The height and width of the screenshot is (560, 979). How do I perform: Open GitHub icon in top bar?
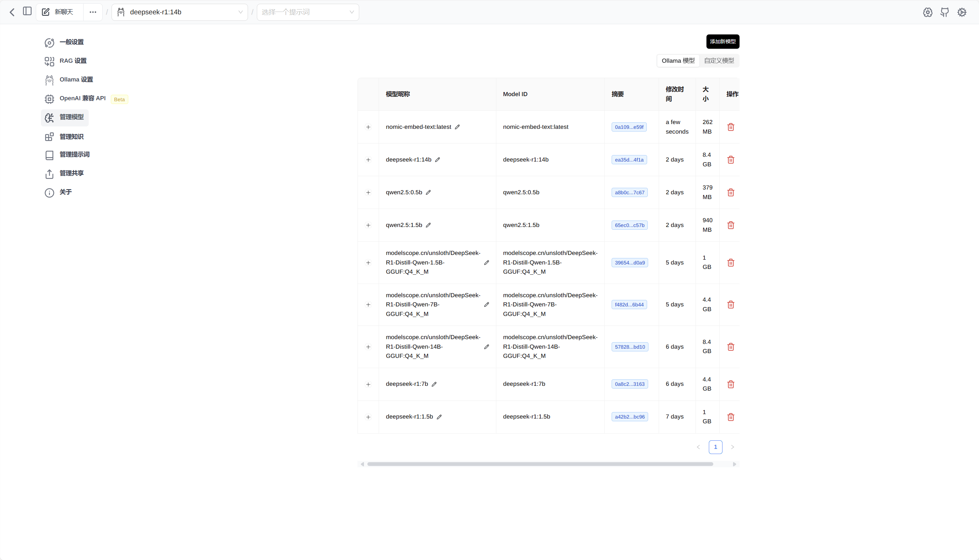click(x=944, y=12)
